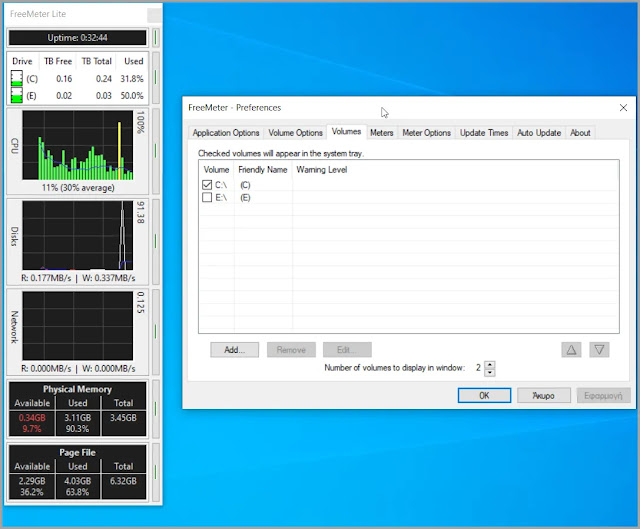640x529 pixels.
Task: Go to the Auto Update tab
Action: tap(539, 133)
